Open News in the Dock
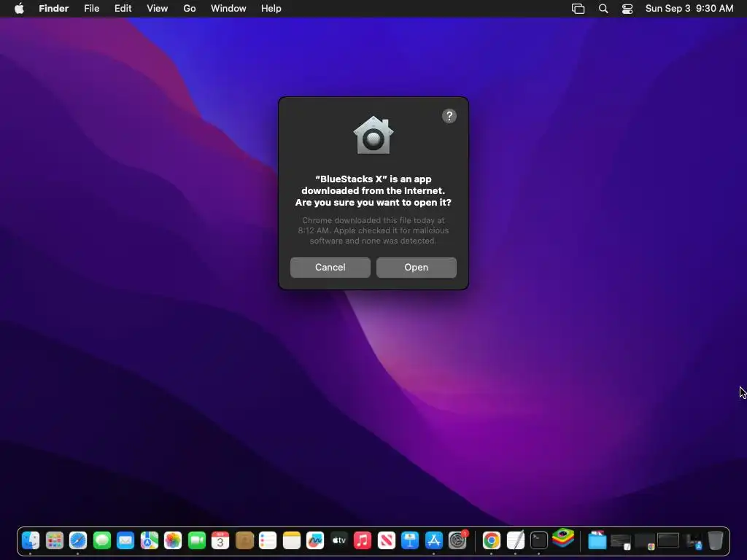Viewport: 747px width, 560px height. coord(387,540)
